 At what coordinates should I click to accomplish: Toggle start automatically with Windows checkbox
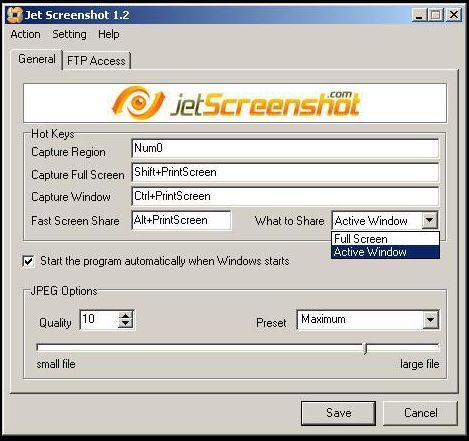point(29,261)
